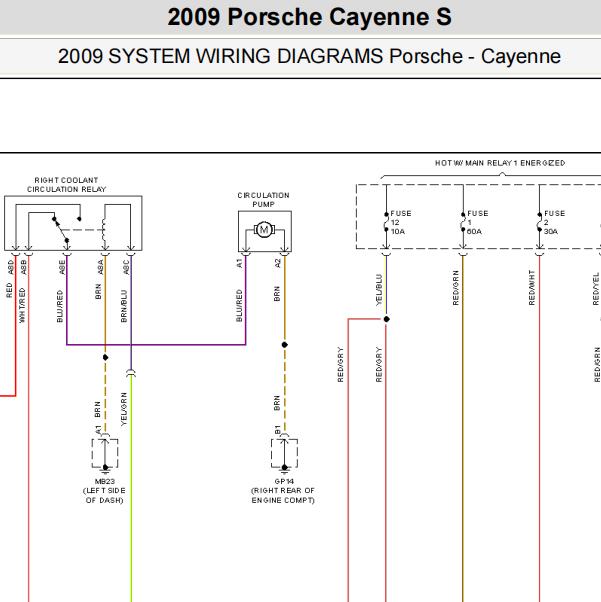Click the 'YEL/BLU' wire label
This screenshot has height=602, width=601.
379,290
